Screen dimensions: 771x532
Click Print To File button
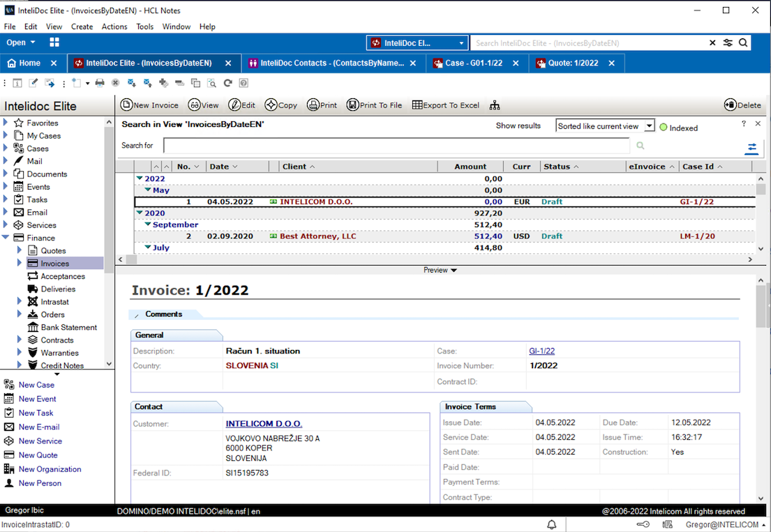(x=374, y=105)
